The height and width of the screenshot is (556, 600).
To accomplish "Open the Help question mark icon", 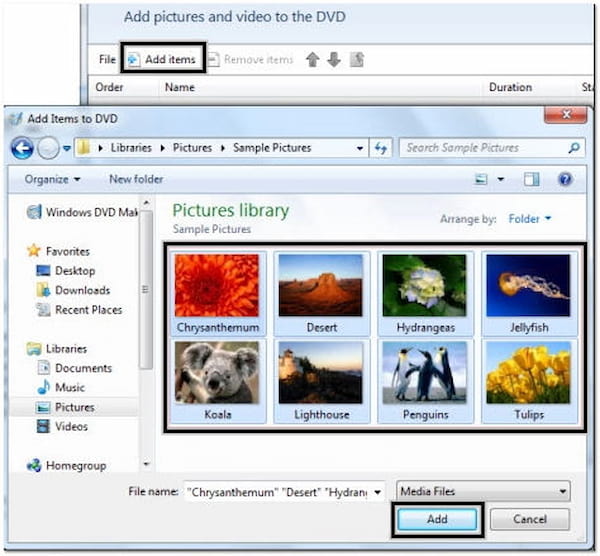I will coord(565,180).
